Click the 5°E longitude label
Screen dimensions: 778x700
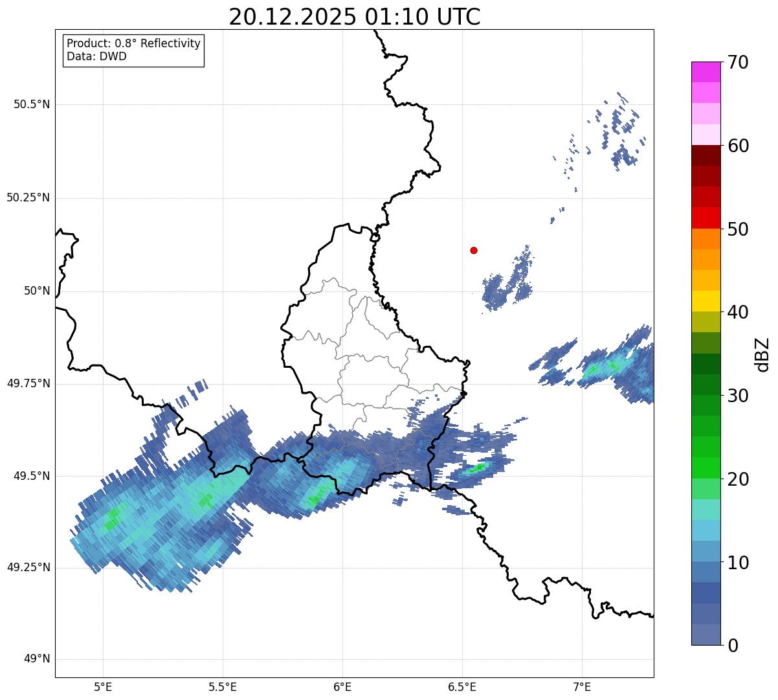103,686
